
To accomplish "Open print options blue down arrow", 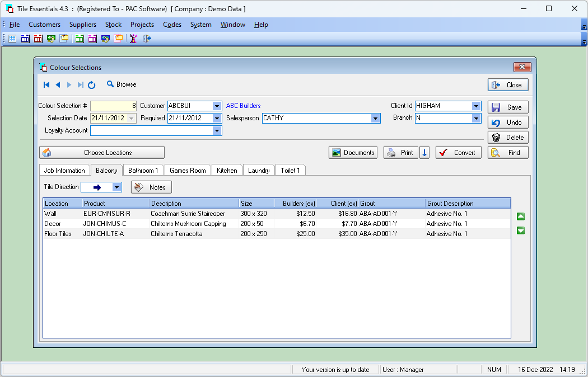I will (x=424, y=153).
